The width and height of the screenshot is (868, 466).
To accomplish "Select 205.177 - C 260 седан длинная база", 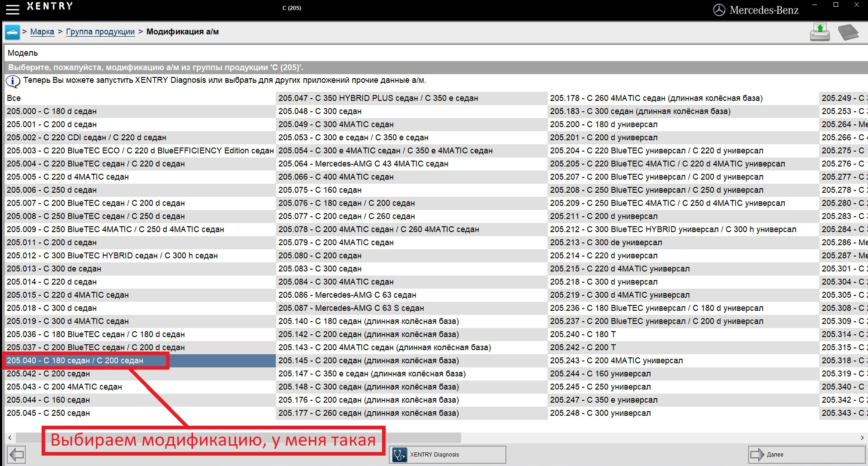I will coord(412,413).
